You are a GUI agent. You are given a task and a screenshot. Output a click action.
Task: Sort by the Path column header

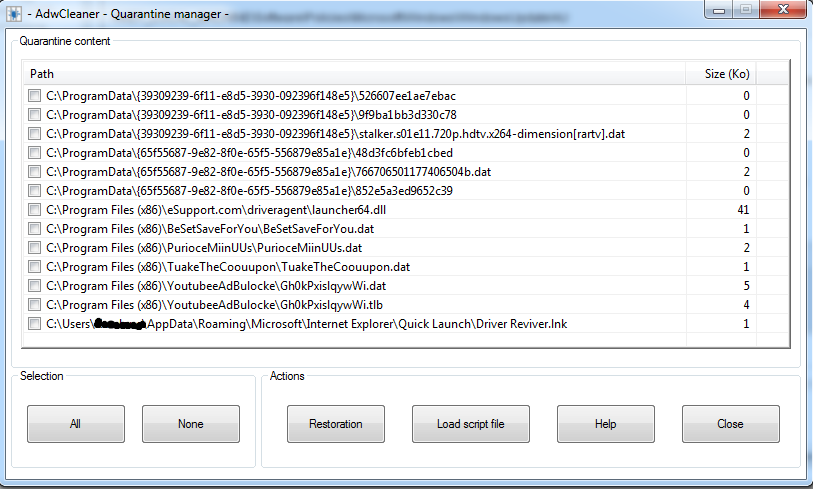click(x=355, y=74)
